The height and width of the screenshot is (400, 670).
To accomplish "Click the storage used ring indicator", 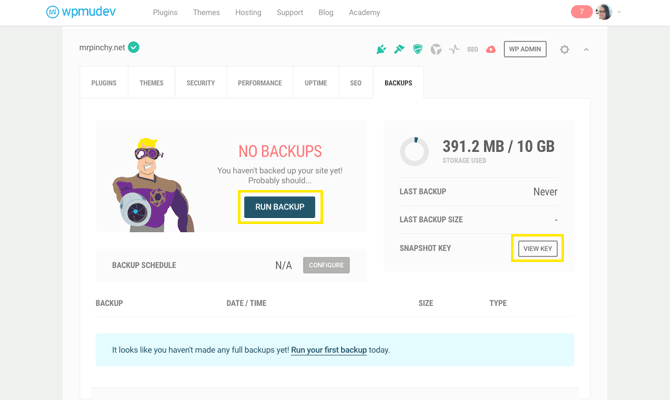I will pos(414,151).
